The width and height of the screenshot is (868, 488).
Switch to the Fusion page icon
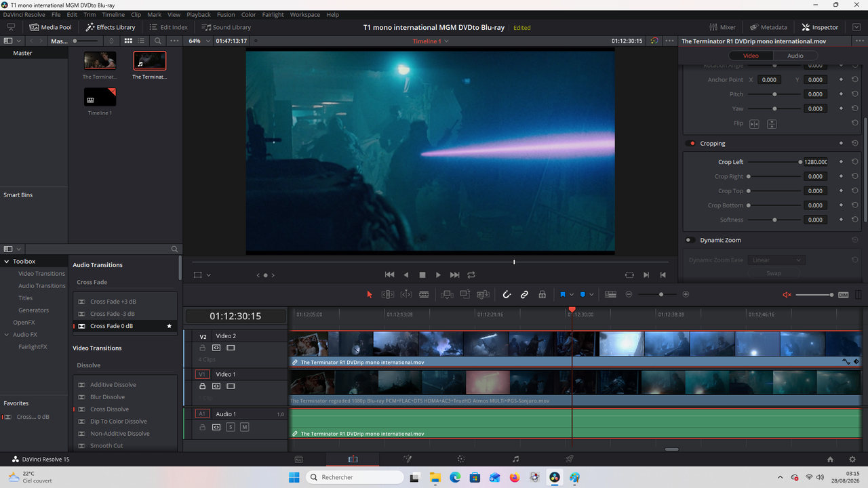point(408,459)
